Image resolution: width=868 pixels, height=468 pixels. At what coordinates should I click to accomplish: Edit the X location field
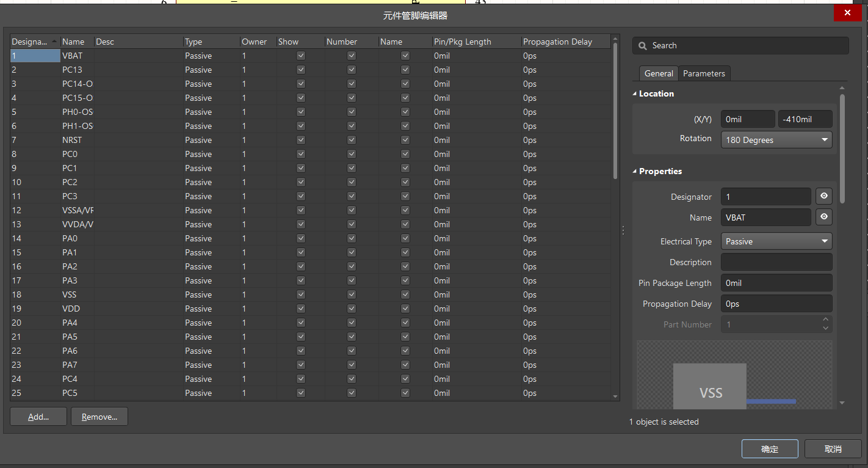pos(748,119)
